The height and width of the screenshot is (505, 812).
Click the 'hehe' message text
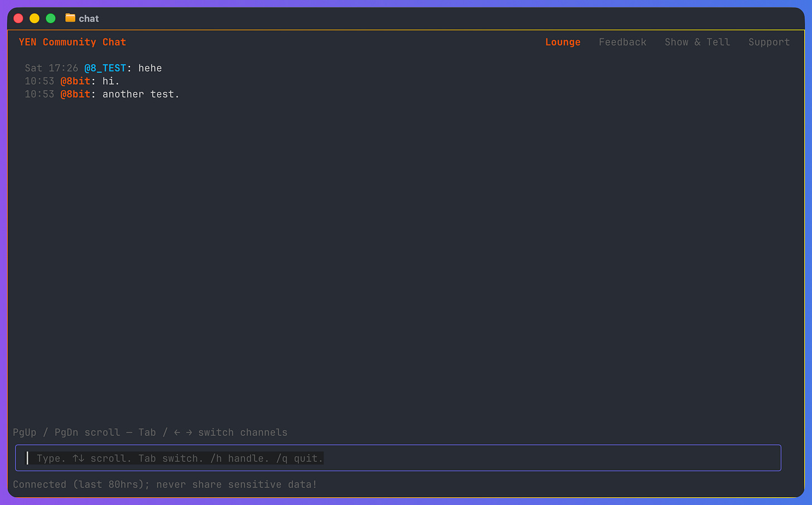click(150, 68)
